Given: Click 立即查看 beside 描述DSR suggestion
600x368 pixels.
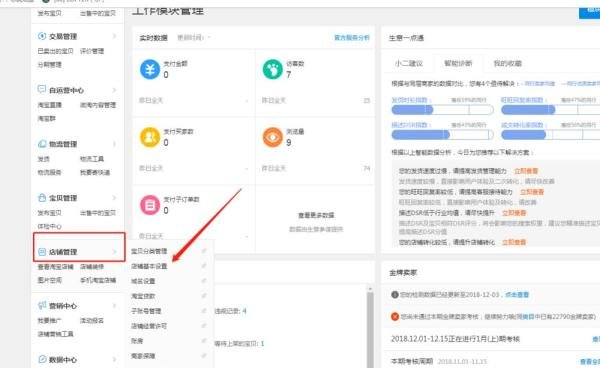Looking at the screenshot, I should pyautogui.click(x=514, y=213).
